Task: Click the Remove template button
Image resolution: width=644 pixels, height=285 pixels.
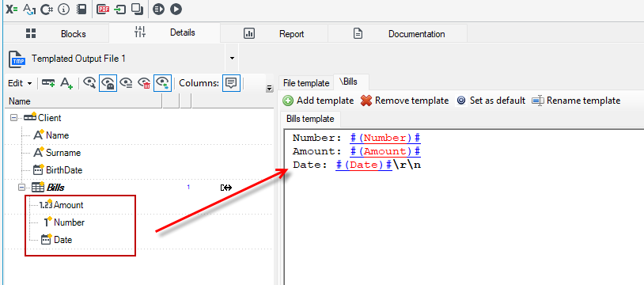Action: coord(404,101)
